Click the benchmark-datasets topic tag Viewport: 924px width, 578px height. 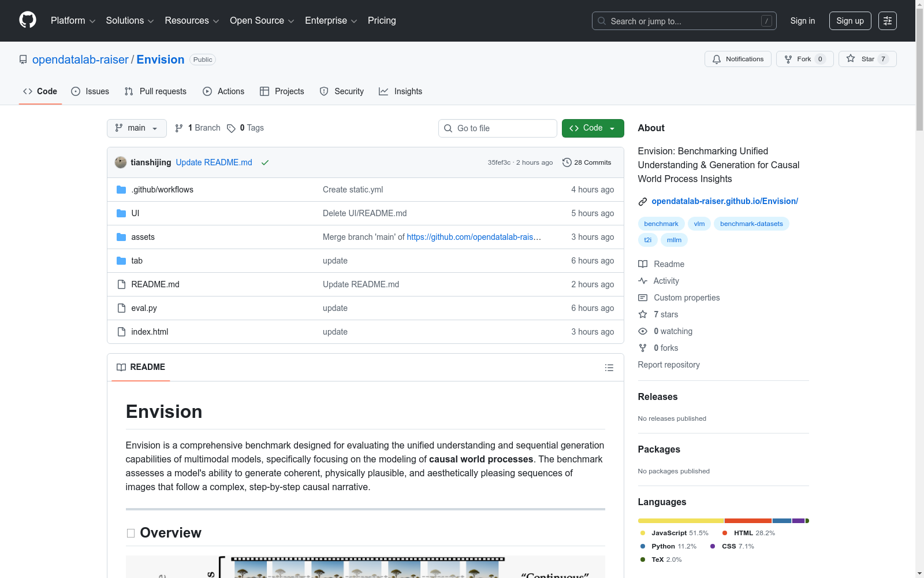(751, 224)
